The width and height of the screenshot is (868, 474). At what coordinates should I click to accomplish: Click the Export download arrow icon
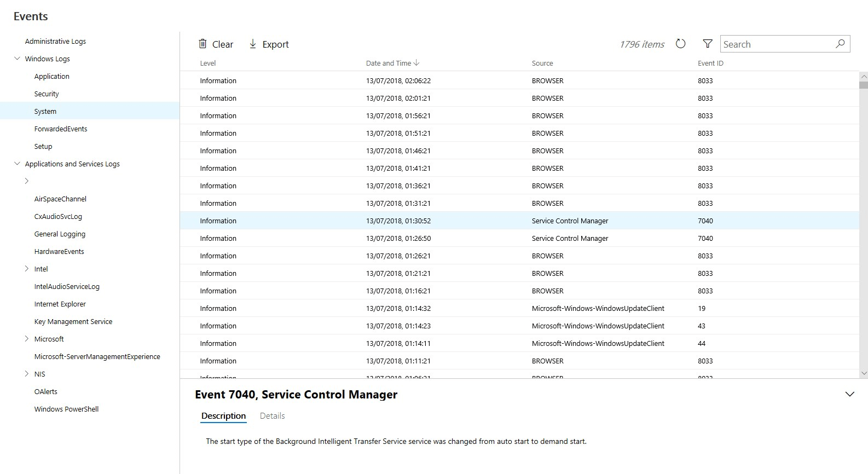(253, 44)
